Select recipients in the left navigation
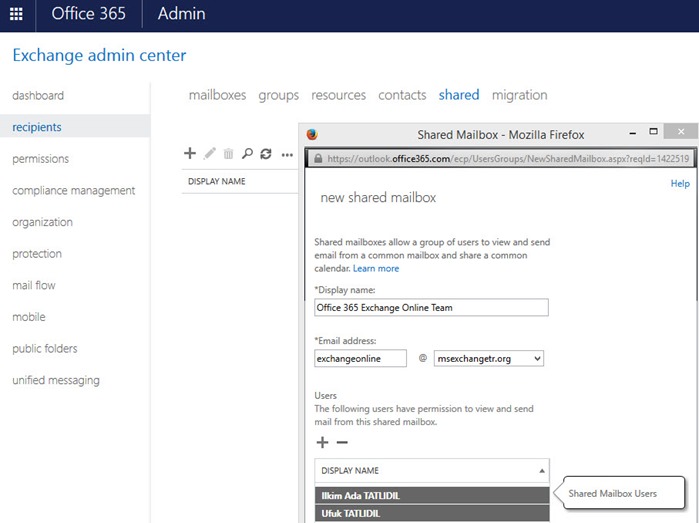The width and height of the screenshot is (699, 523). 75,127
